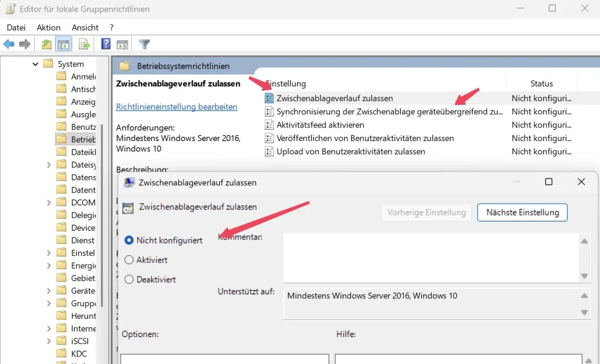
Task: Go back with the blue left arrow
Action: point(8,44)
